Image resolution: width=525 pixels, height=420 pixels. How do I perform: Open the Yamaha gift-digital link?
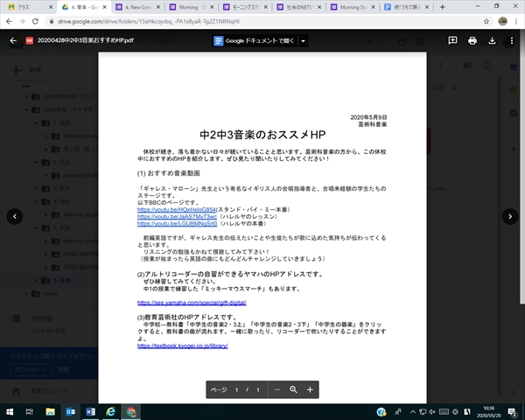(x=192, y=303)
